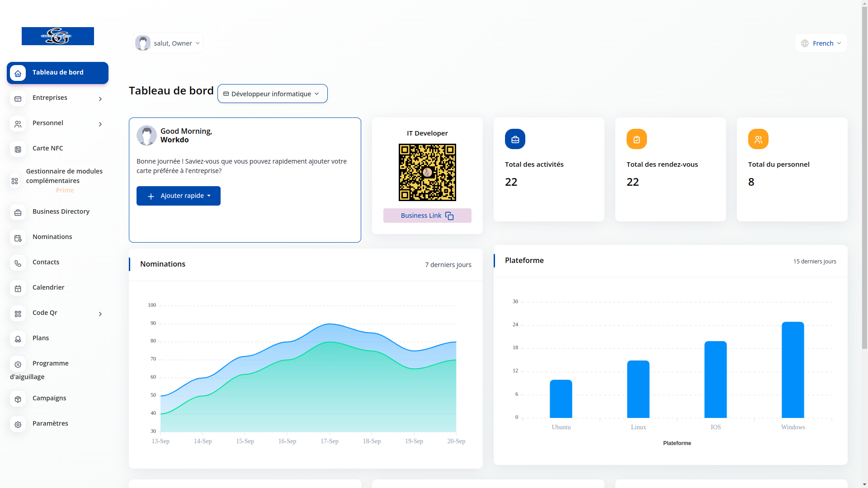Click the copy icon beside Business Link
The image size is (868, 488).
[449, 216]
